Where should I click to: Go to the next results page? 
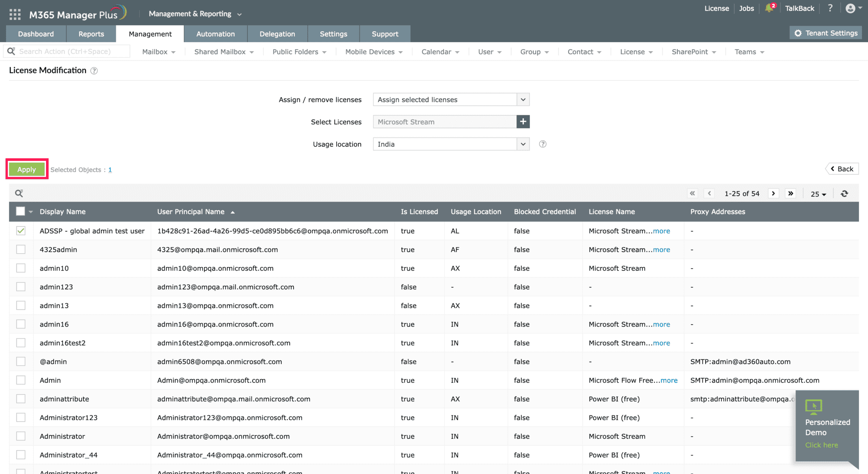tap(773, 193)
